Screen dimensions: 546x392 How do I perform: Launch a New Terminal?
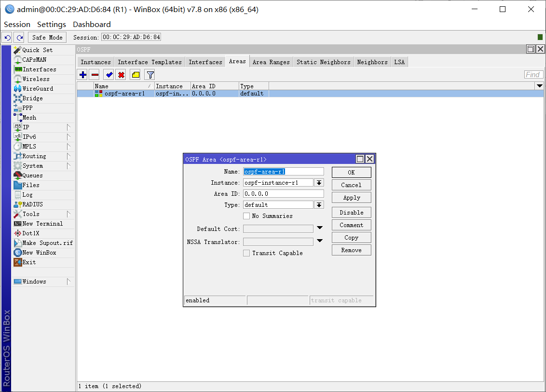click(x=43, y=224)
